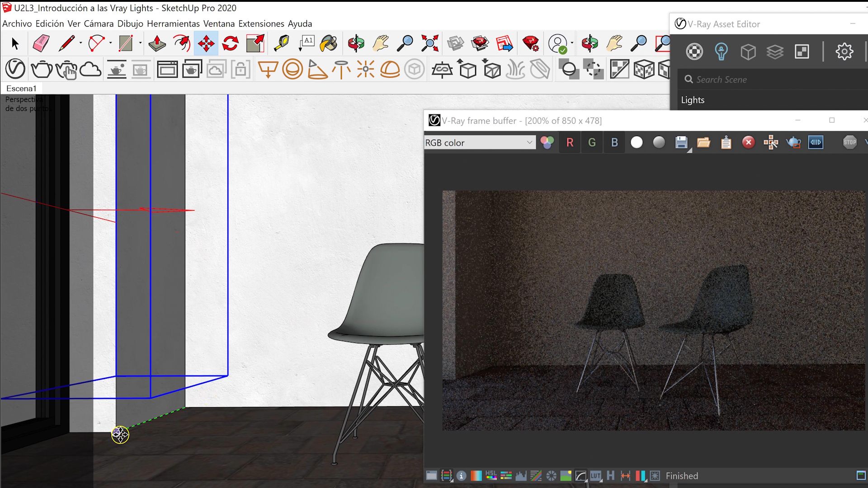
Task: Select the V-Ray Omni Light tool
Action: coord(365,69)
